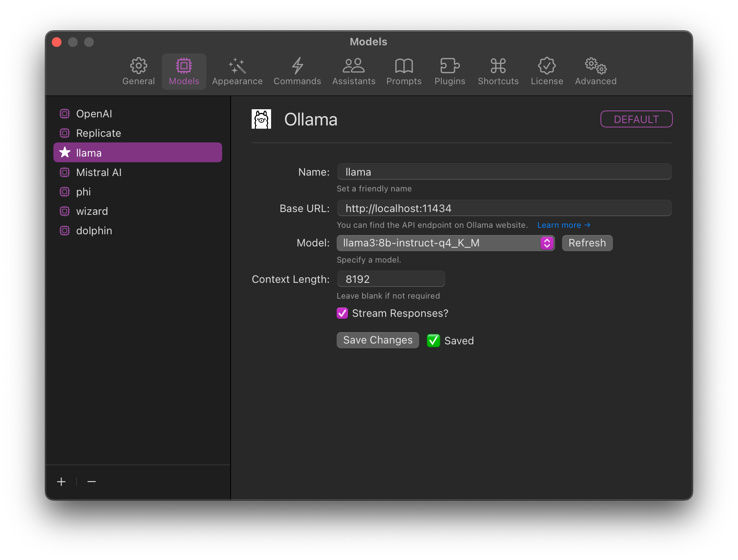This screenshot has height=560, width=738.
Task: Open the Model dropdown list
Action: click(445, 243)
